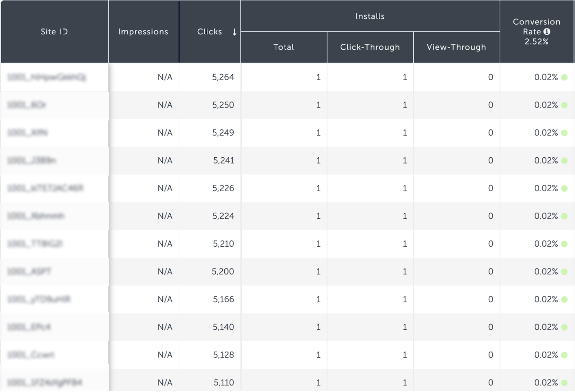
Task: Click the Clicks column sort arrow
Action: 234,32
